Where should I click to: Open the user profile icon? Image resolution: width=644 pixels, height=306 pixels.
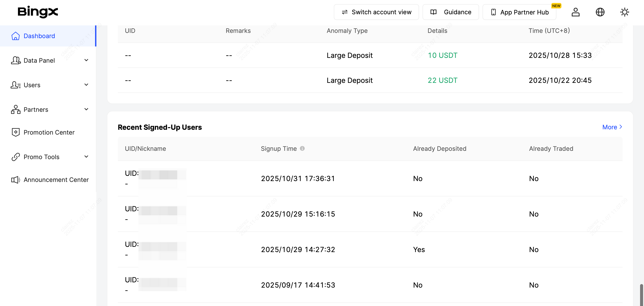tap(575, 12)
